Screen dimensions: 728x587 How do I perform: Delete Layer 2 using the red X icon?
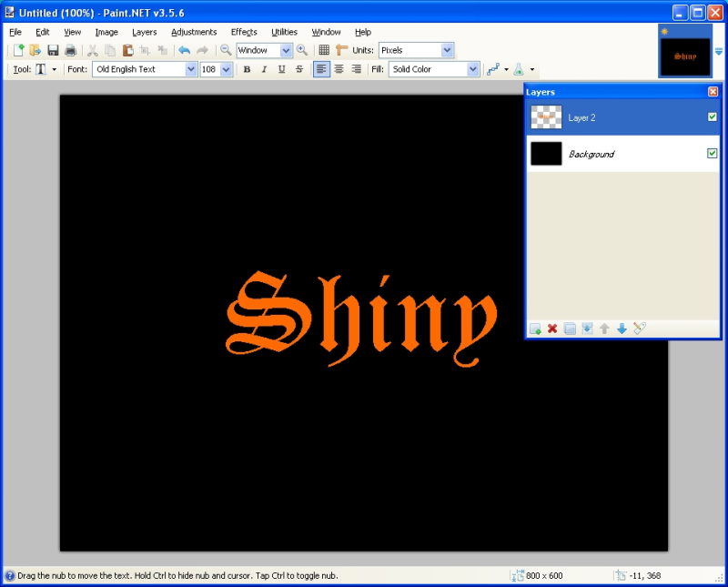pyautogui.click(x=552, y=329)
